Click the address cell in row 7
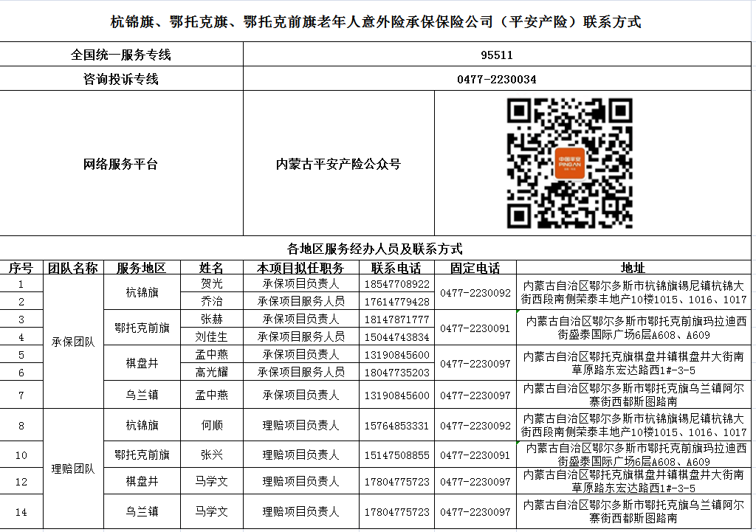 click(x=633, y=395)
